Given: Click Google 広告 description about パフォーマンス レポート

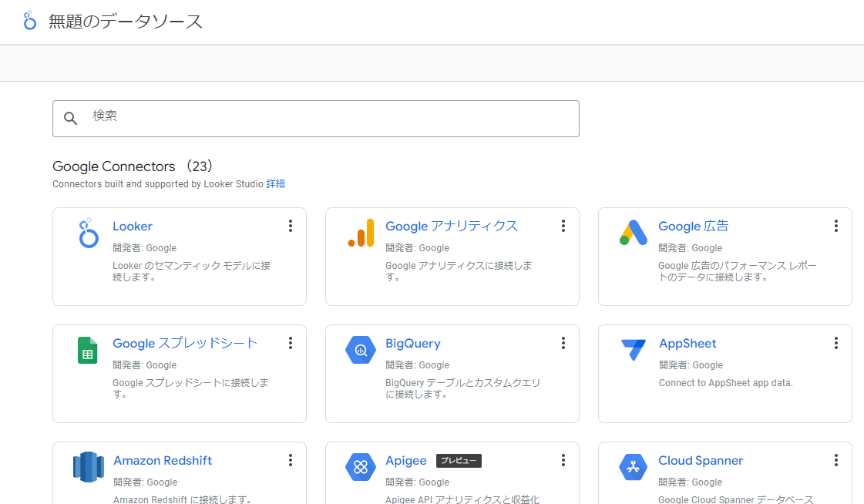Looking at the screenshot, I should [738, 271].
